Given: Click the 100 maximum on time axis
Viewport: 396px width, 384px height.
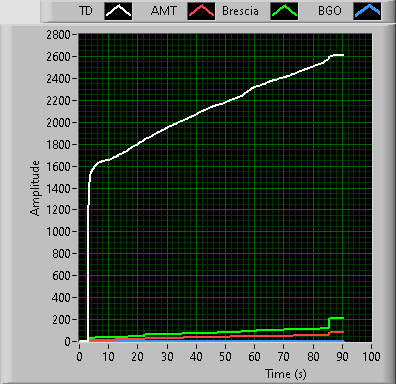Looking at the screenshot, I should click(371, 357).
